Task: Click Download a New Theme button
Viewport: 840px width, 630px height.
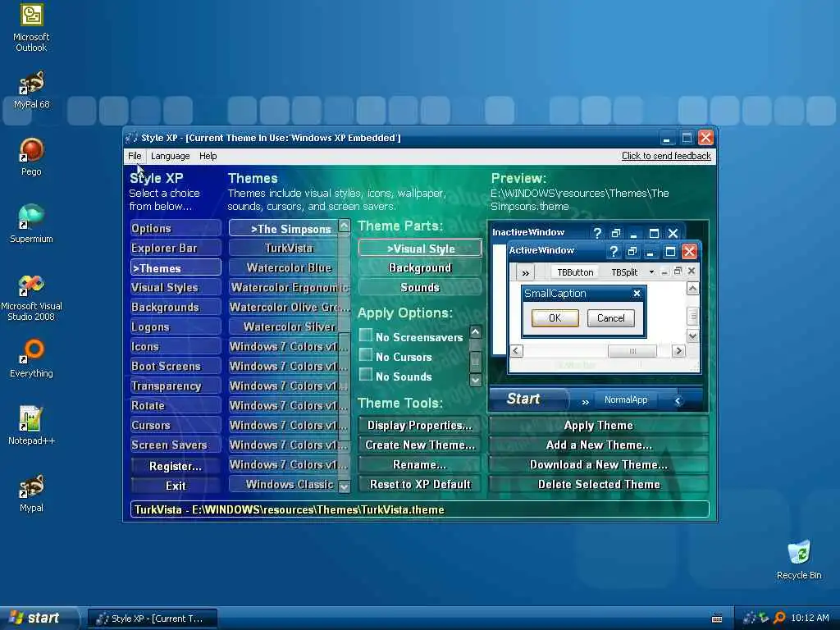Action: pos(598,465)
